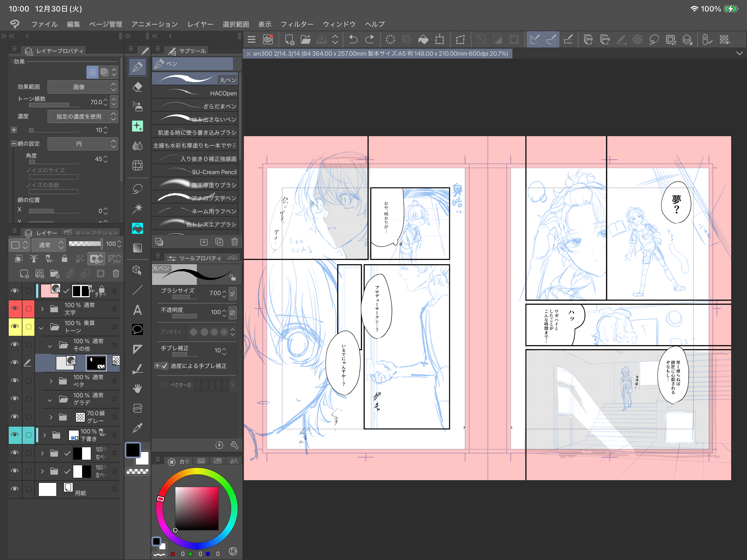Hide the 文字 layer folder
This screenshot has width=747, height=560.
[x=15, y=309]
